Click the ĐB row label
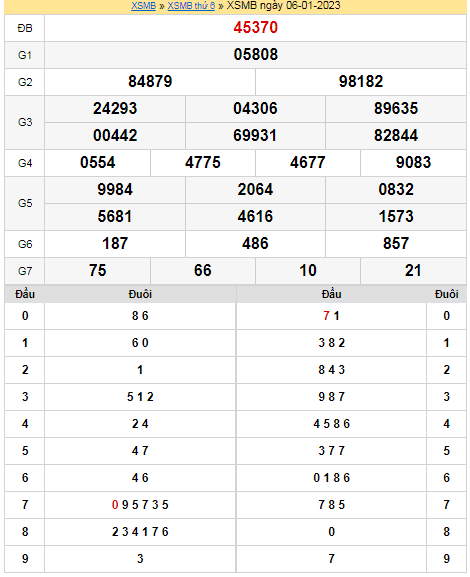The height and width of the screenshot is (577, 470). [x=25, y=28]
